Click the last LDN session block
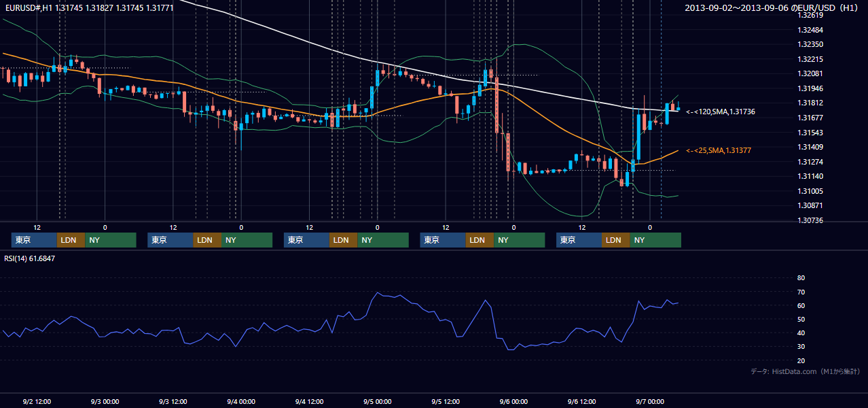This screenshot has height=408, width=868. pos(616,240)
